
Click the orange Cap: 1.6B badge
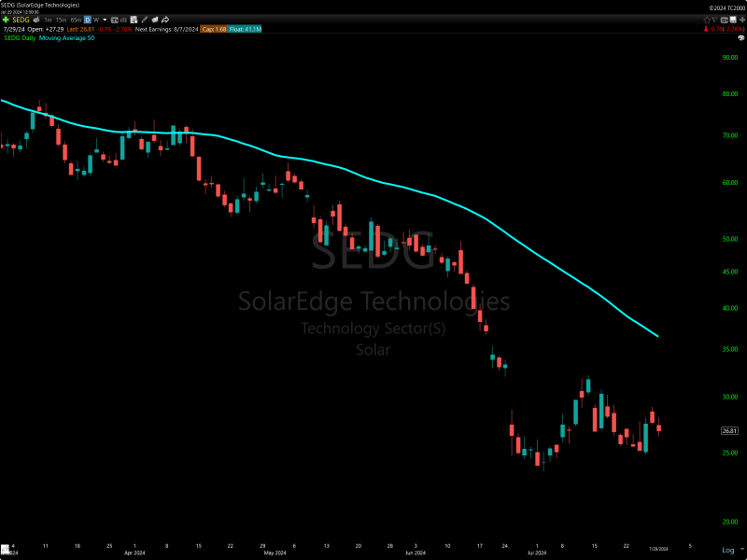pos(214,29)
